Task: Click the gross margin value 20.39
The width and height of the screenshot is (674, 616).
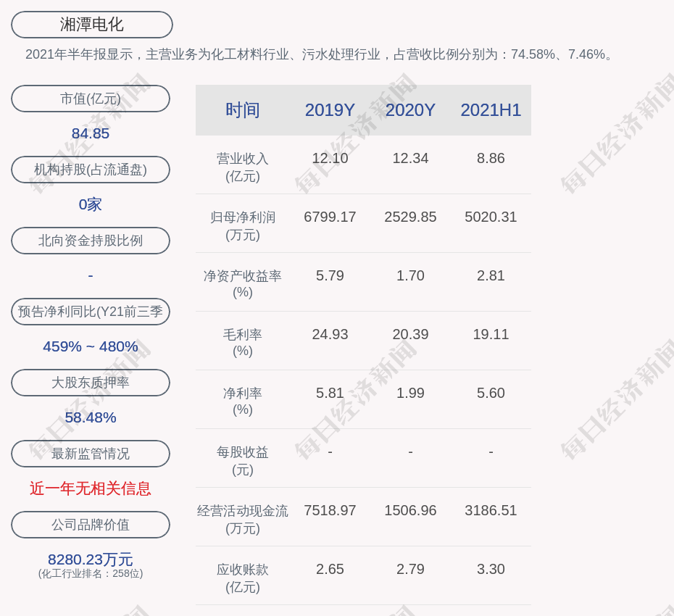Action: point(410,334)
